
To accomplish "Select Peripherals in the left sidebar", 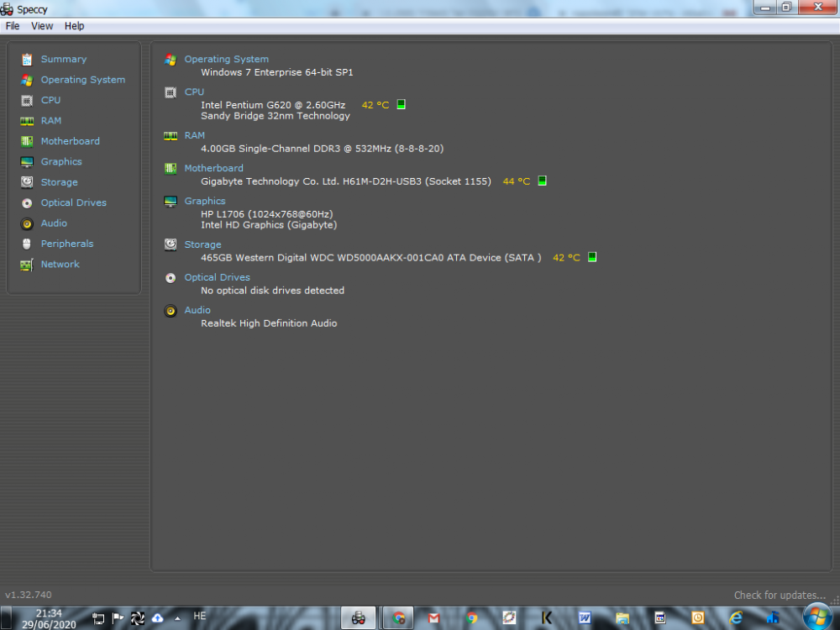I will coord(67,244).
